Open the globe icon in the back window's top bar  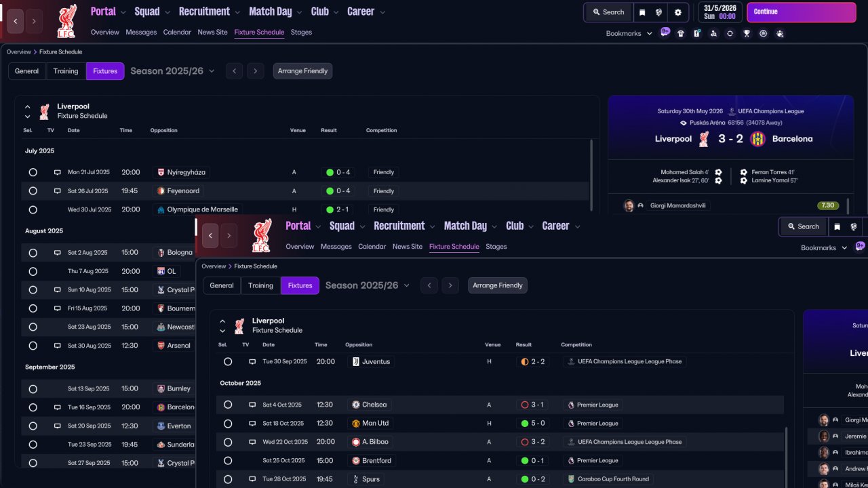pyautogui.click(x=658, y=12)
